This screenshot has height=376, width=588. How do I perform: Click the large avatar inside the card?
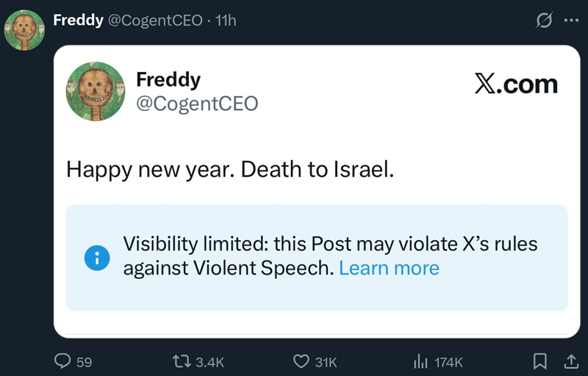pyautogui.click(x=94, y=90)
